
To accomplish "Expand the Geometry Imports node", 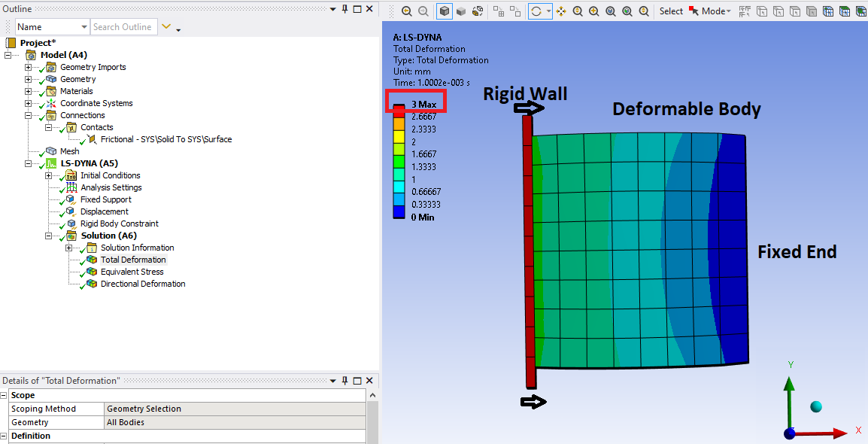I will [x=29, y=67].
